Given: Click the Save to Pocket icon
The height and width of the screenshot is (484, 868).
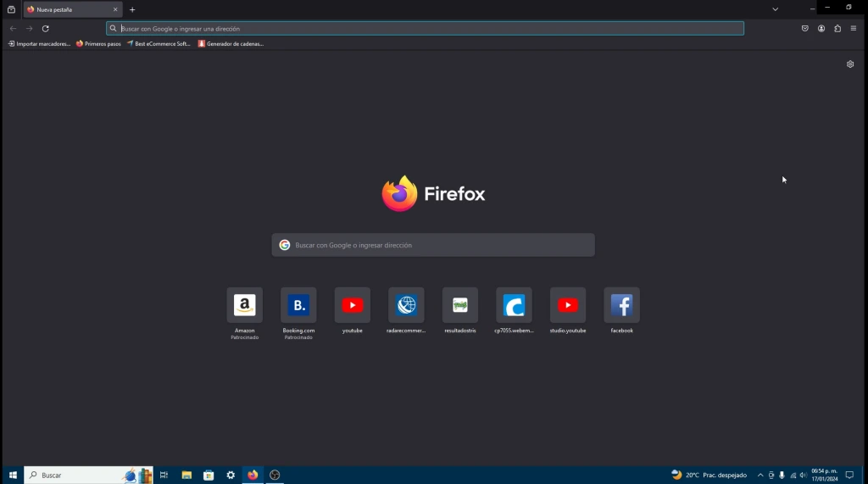Looking at the screenshot, I should pos(805,28).
